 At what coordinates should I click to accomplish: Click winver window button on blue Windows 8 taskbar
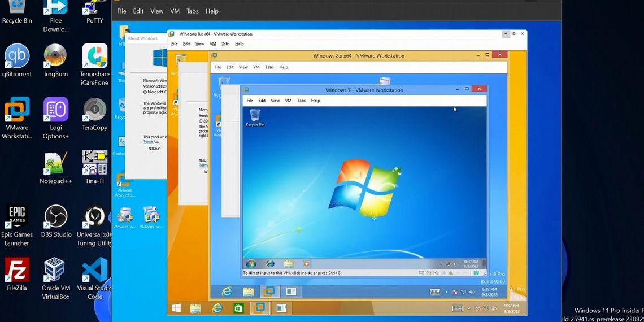pyautogui.click(x=291, y=291)
